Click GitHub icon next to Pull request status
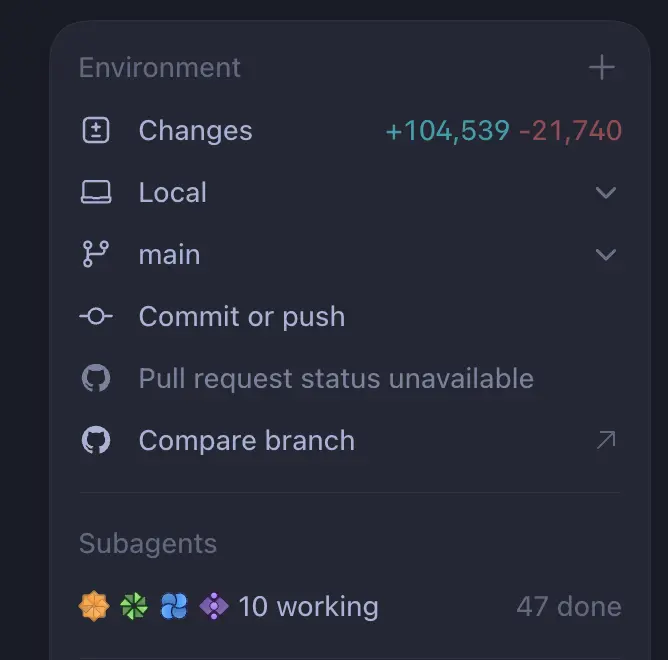 pos(96,378)
